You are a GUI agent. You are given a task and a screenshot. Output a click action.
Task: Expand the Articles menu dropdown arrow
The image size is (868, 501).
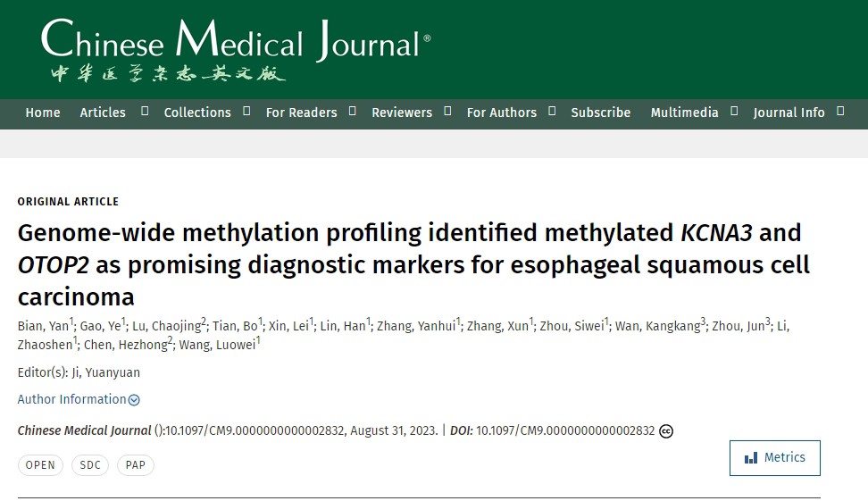pos(146,112)
